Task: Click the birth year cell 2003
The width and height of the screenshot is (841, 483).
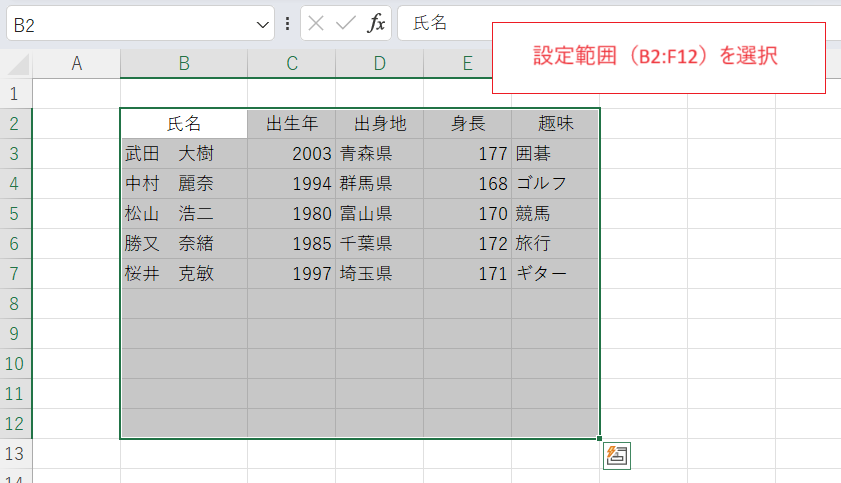Action: [292, 154]
